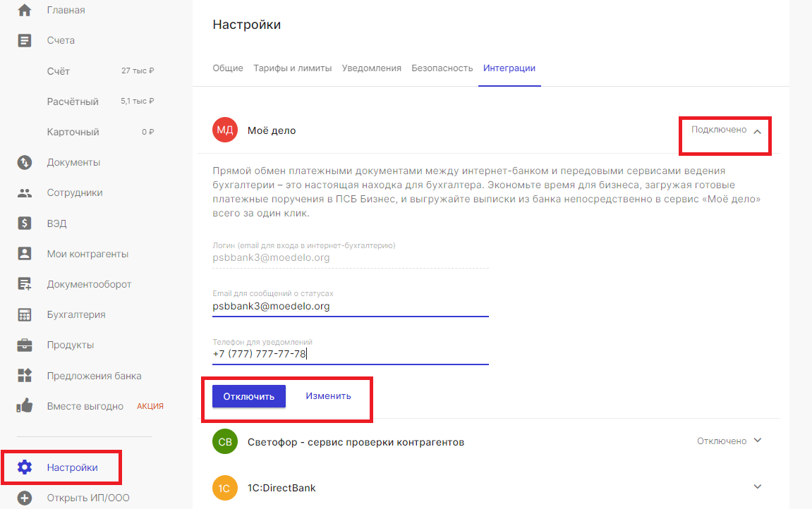This screenshot has height=509, width=812.
Task: Click the Изменить link
Action: [x=328, y=395]
